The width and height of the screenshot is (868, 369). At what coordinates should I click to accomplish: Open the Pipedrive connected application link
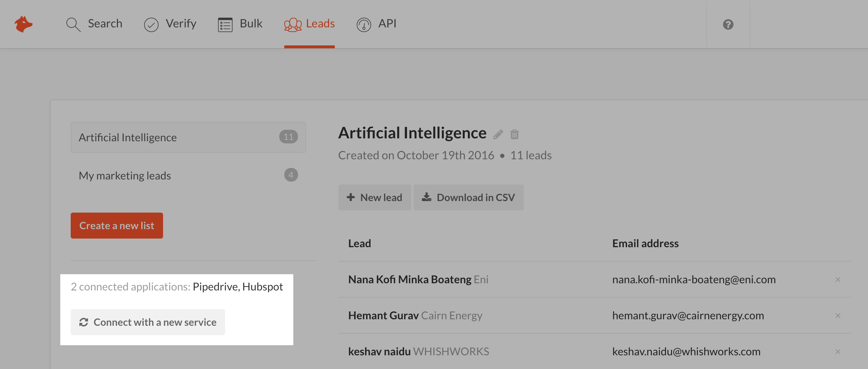[216, 287]
